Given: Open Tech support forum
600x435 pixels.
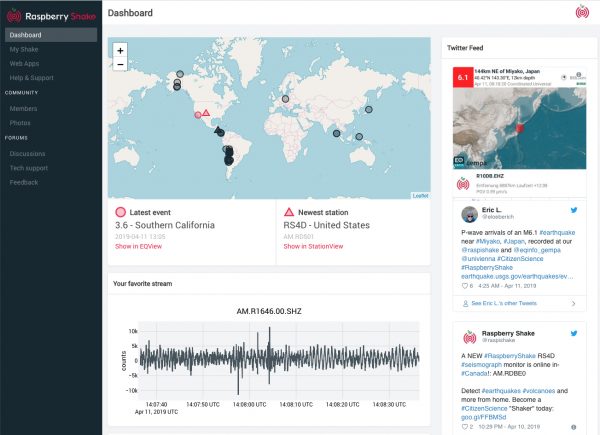Looking at the screenshot, I should (29, 168).
